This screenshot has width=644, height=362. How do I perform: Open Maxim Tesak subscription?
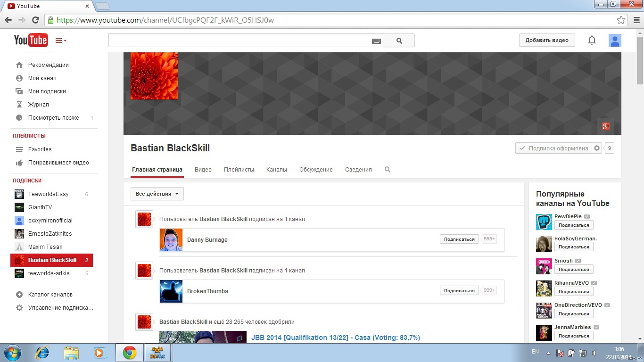(45, 247)
